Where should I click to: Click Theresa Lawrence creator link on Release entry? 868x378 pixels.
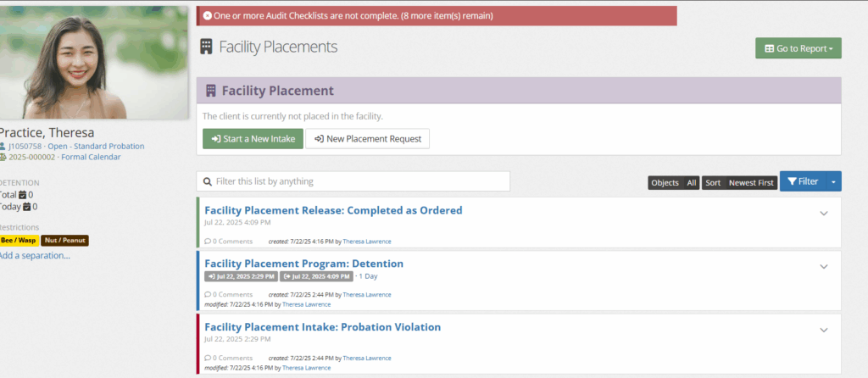[x=367, y=242]
